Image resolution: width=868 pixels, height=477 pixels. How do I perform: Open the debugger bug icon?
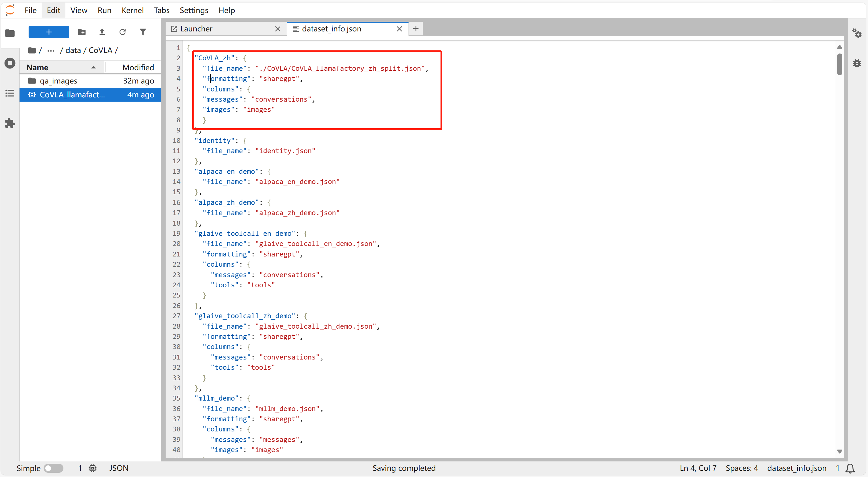click(857, 63)
